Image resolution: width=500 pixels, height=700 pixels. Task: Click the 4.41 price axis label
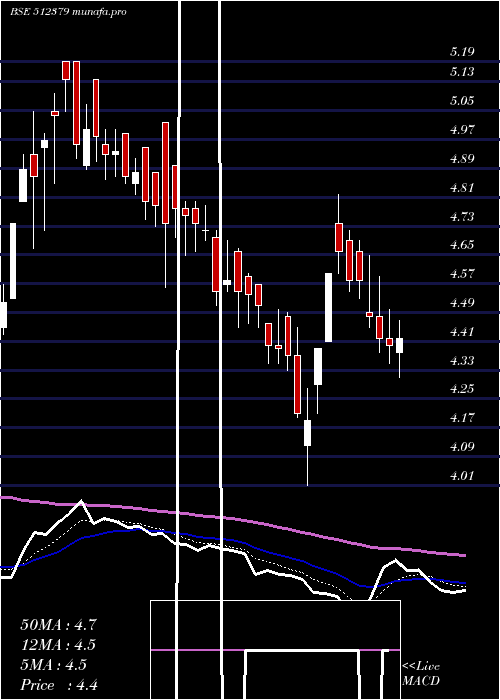[x=462, y=332]
